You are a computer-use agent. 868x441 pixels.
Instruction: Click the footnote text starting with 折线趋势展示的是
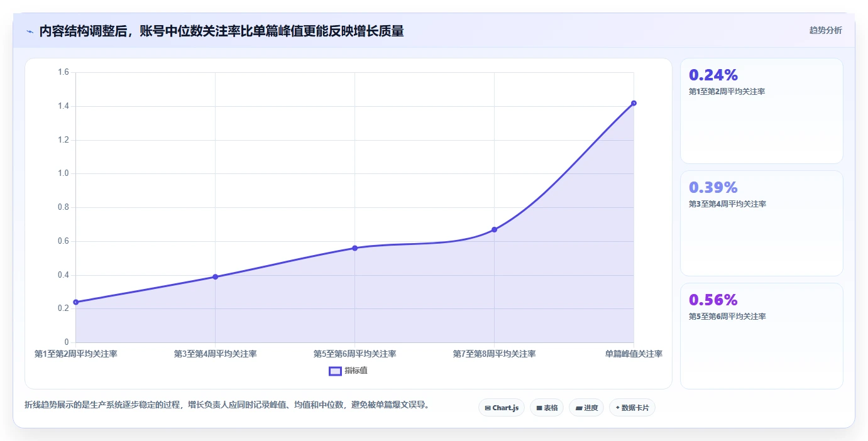point(229,405)
